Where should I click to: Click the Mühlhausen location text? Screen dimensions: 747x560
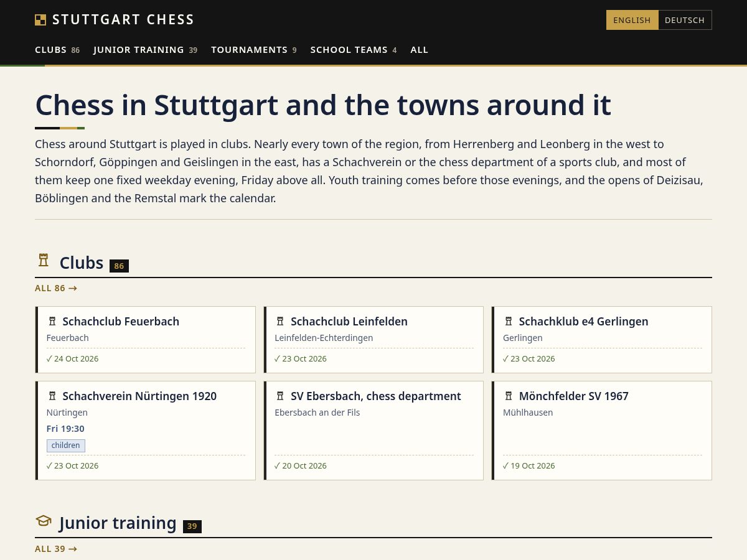pyautogui.click(x=528, y=413)
